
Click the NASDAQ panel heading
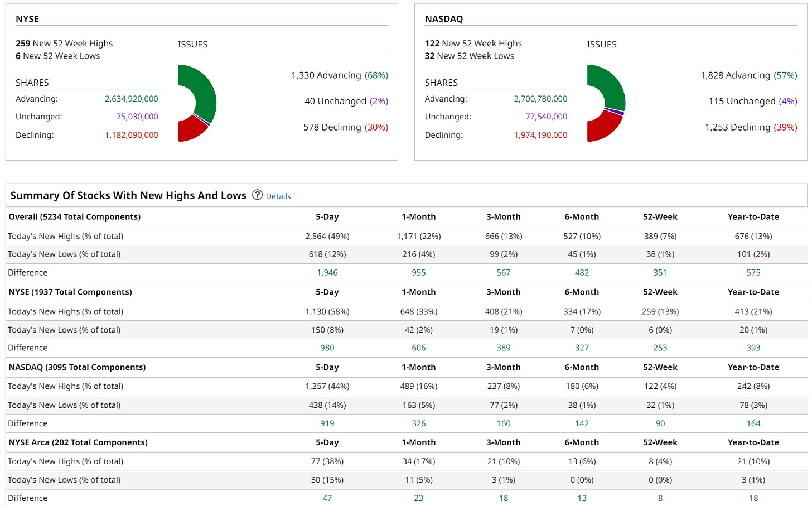444,19
